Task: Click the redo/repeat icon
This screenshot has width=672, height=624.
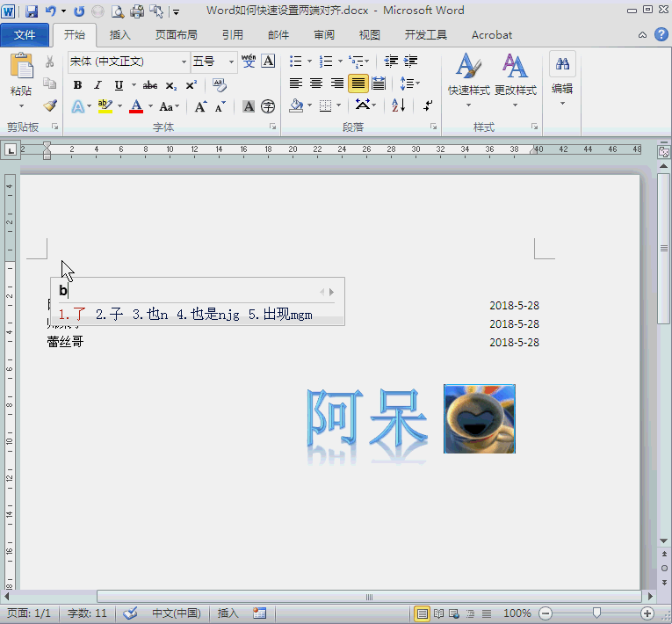Action: pos(79,11)
